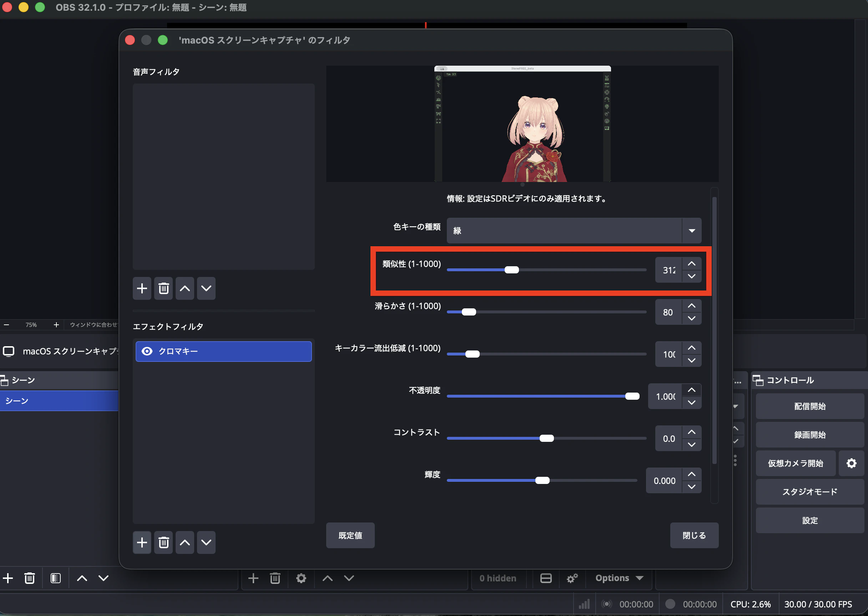Move effect filter down in list
868x616 pixels.
(x=206, y=542)
